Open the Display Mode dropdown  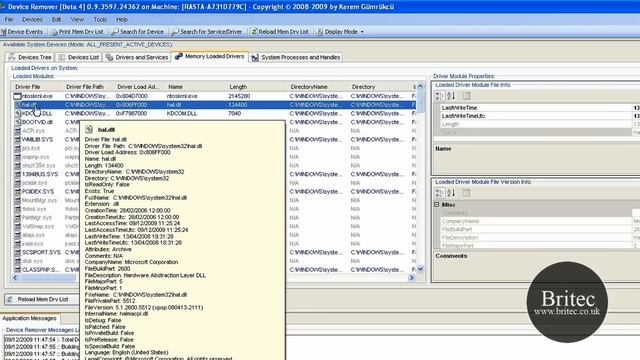[x=340, y=31]
